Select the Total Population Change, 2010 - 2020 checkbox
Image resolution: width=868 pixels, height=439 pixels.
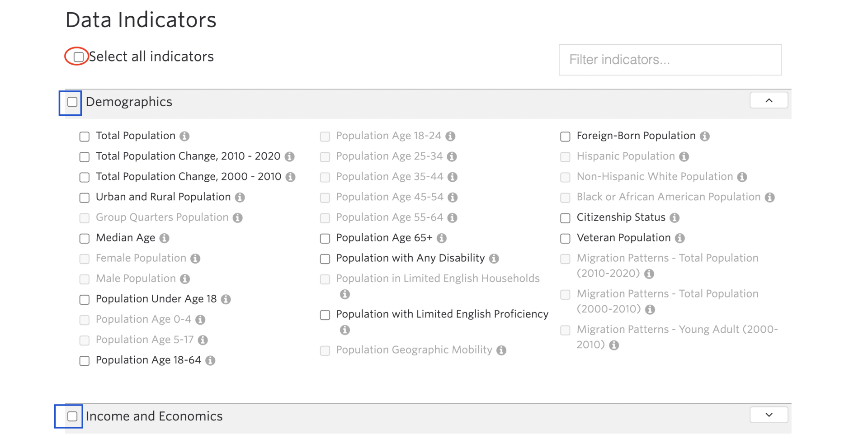84,156
